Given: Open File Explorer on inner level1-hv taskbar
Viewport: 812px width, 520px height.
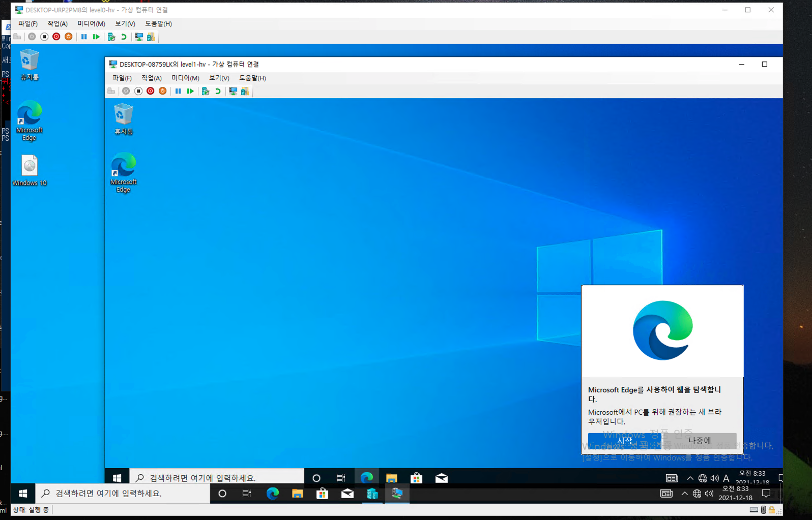Looking at the screenshot, I should click(391, 478).
